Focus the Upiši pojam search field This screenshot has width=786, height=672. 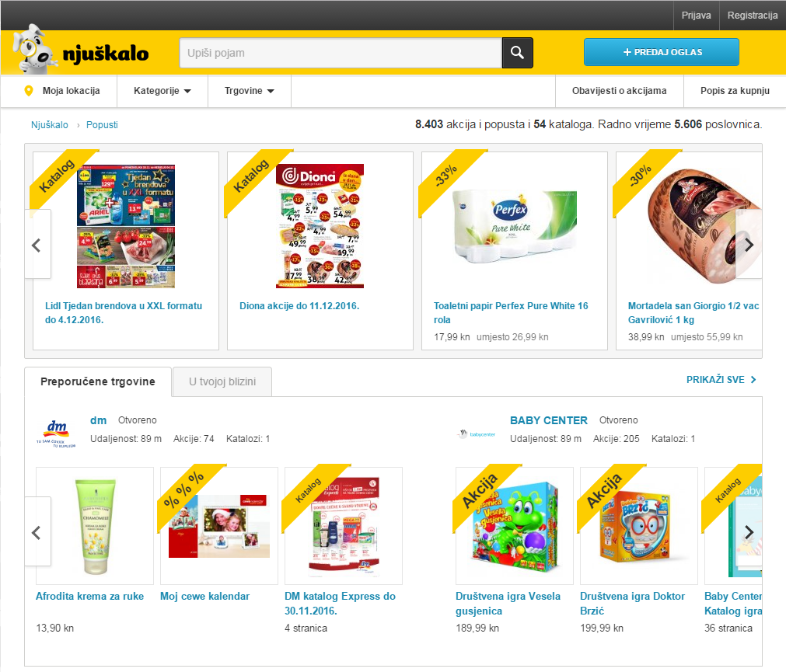tap(341, 53)
